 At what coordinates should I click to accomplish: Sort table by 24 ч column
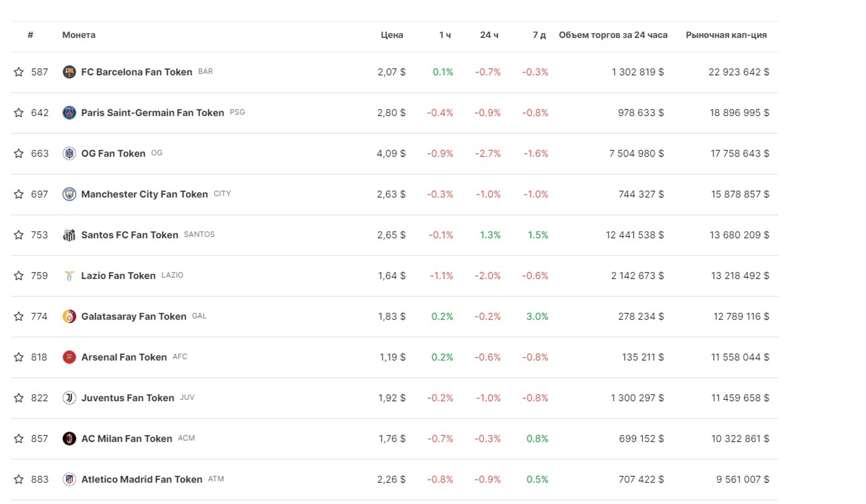(489, 35)
